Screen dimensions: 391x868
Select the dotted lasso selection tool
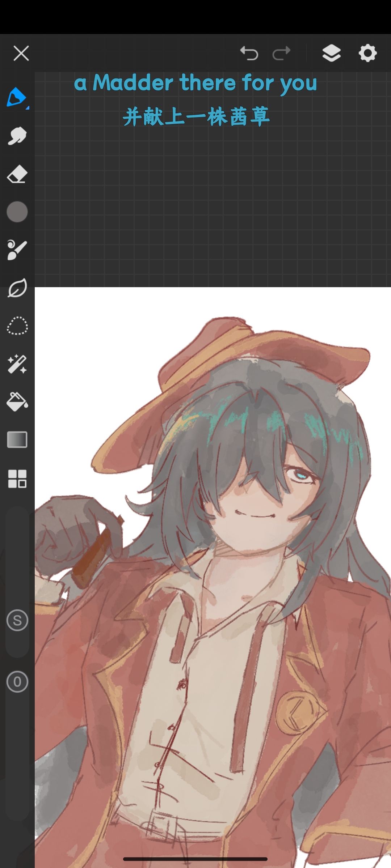click(x=17, y=326)
